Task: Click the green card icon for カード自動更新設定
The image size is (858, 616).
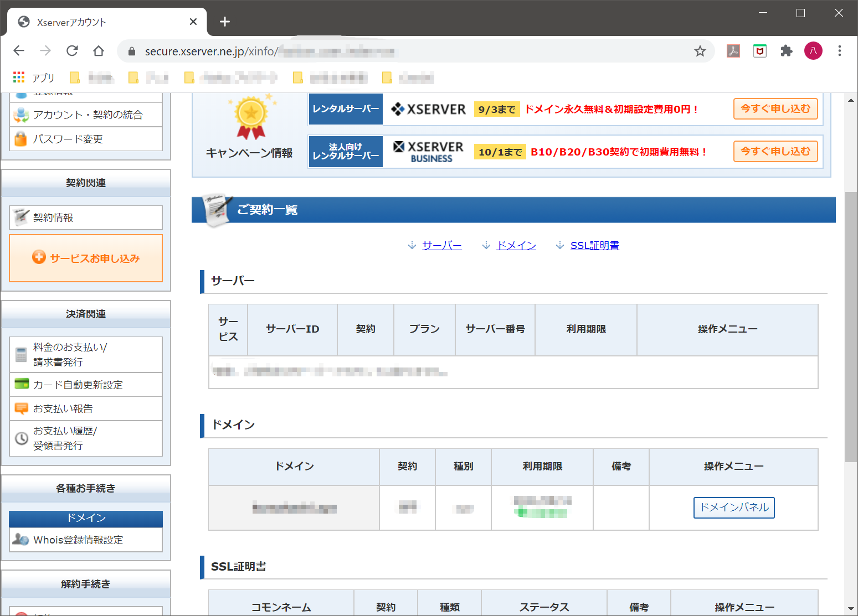Action: [22, 384]
